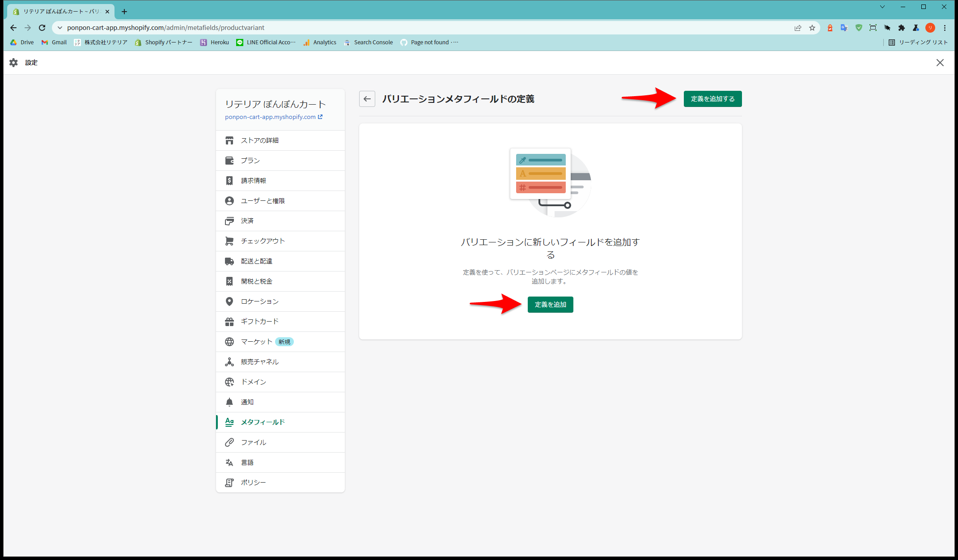Click the back arrow beside the page title

click(367, 99)
